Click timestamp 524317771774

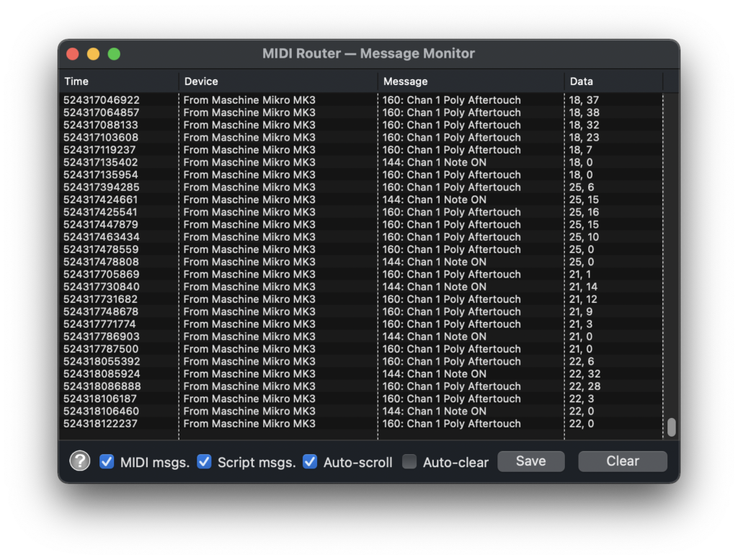[x=99, y=324]
